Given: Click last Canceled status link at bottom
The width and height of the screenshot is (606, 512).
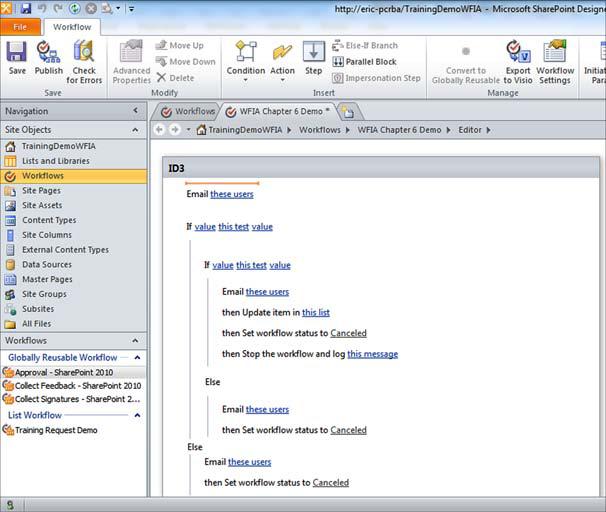Looking at the screenshot, I should (330, 482).
